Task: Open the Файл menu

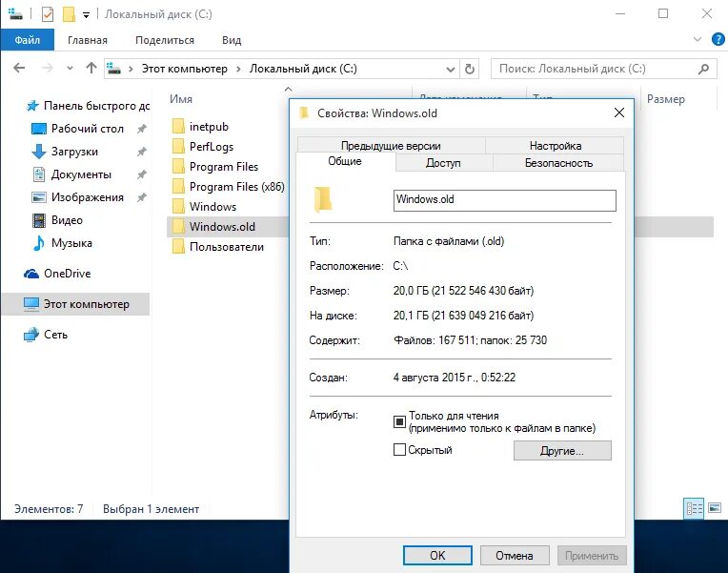Action: [x=28, y=40]
